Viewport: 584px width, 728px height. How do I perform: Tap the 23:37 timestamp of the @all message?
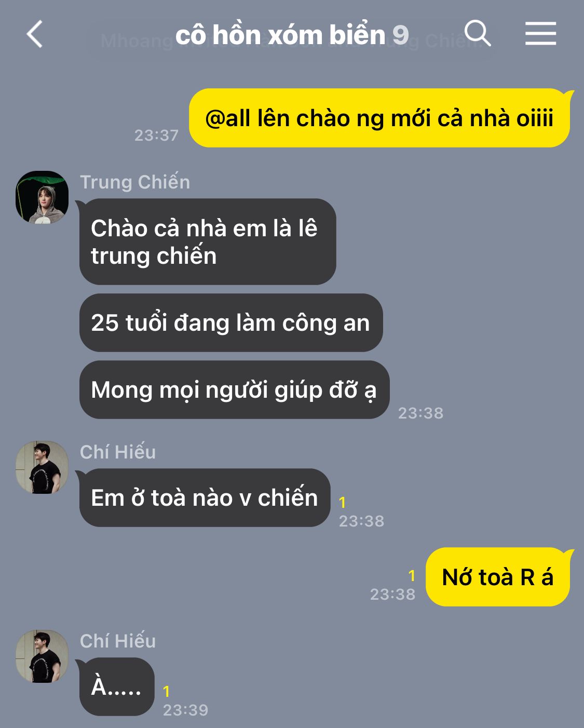(156, 135)
